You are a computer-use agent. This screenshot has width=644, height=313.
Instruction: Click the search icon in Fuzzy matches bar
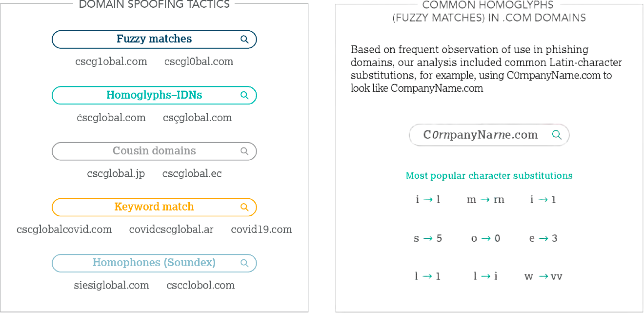[245, 40]
